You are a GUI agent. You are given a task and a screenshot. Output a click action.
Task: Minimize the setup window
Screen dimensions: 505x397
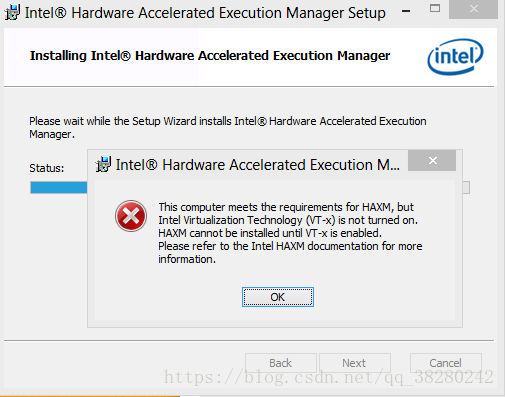pyautogui.click(x=406, y=11)
